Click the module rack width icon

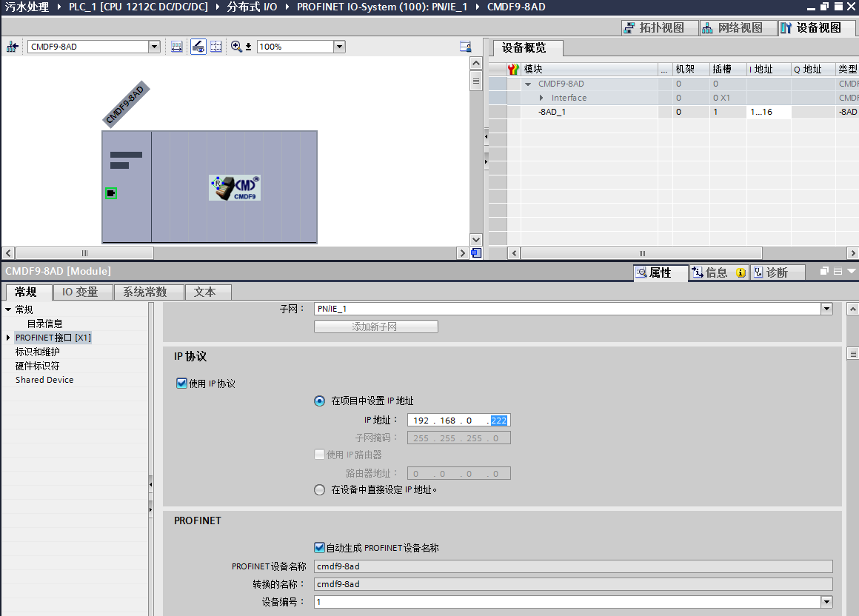coord(177,47)
